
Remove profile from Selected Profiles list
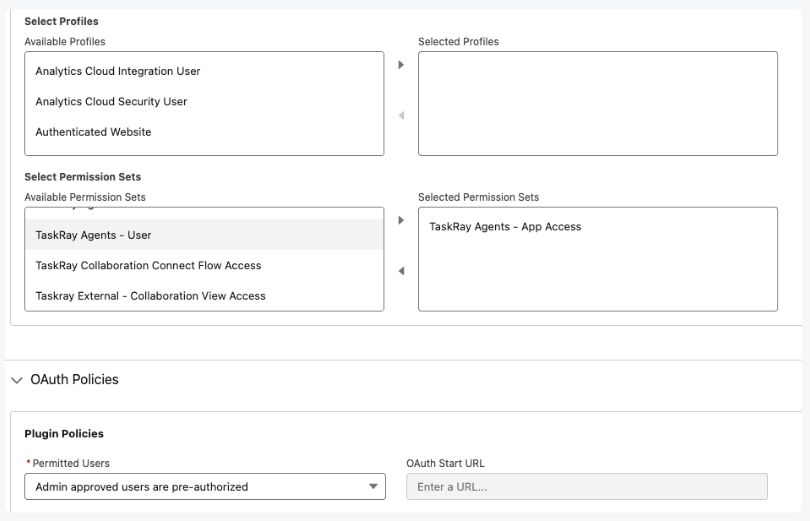pos(401,116)
